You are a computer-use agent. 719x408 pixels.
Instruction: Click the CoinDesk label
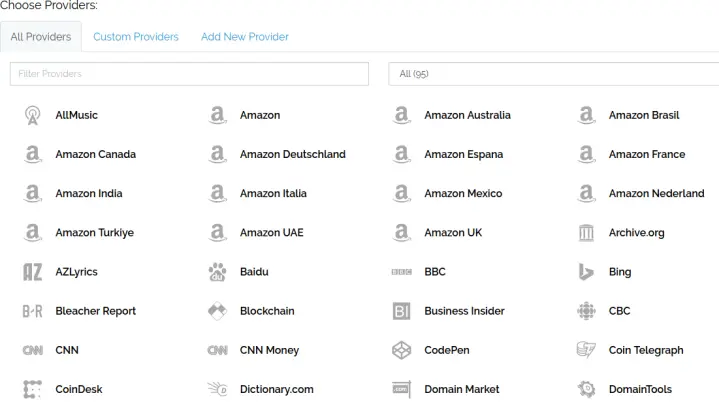click(x=79, y=390)
